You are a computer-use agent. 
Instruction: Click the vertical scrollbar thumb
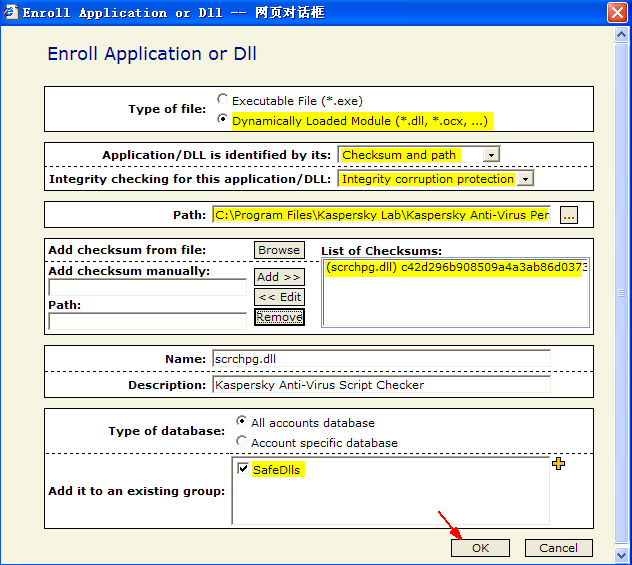(621, 293)
